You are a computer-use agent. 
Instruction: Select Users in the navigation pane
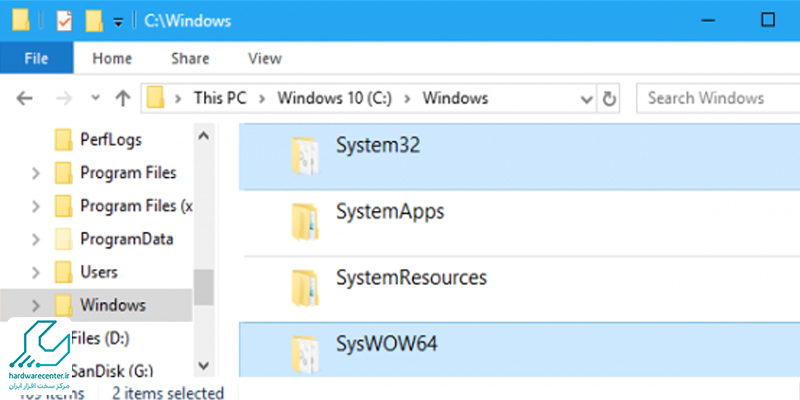point(99,272)
